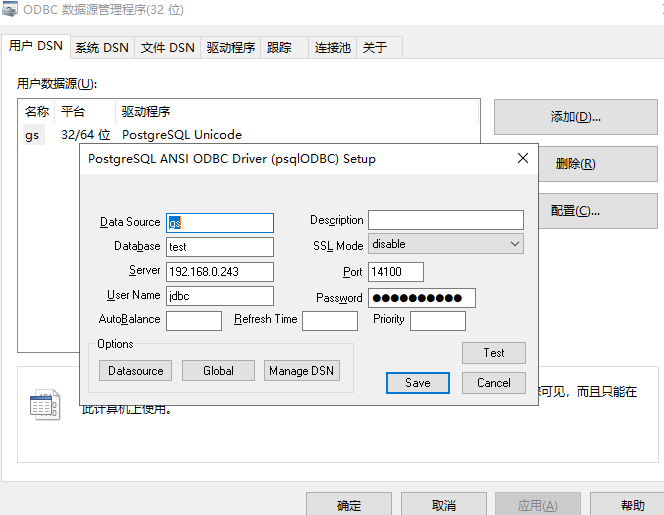Open the SSL Mode dropdown
The image size is (664, 515).
pos(445,244)
